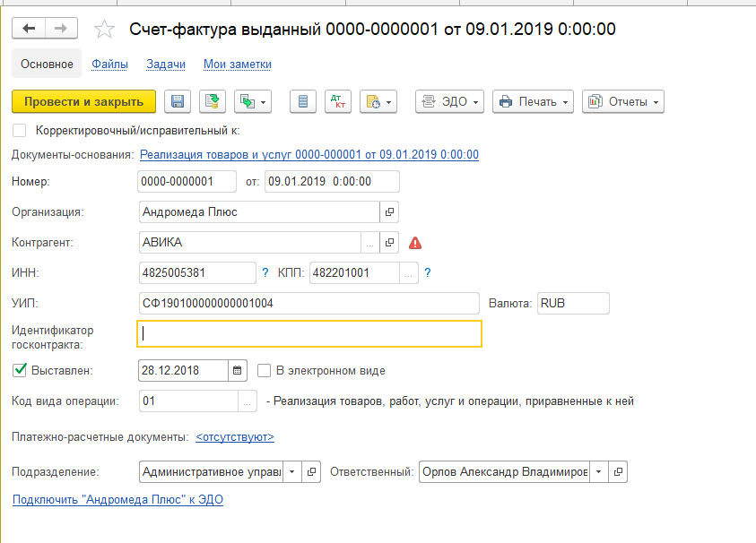
Task: Click the document date field 09.01.2019
Action: click(332, 182)
